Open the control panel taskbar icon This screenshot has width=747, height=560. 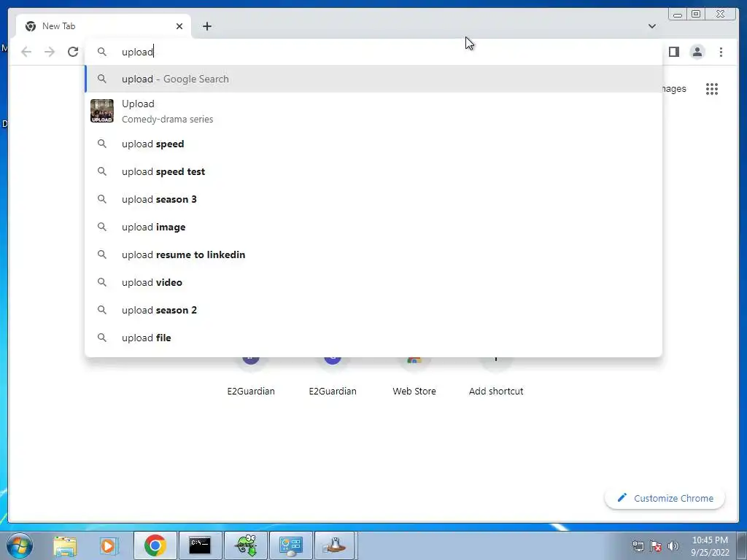[290, 545]
